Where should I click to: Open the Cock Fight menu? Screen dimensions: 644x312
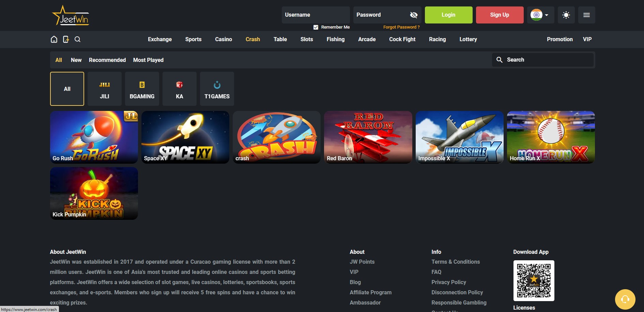(402, 39)
